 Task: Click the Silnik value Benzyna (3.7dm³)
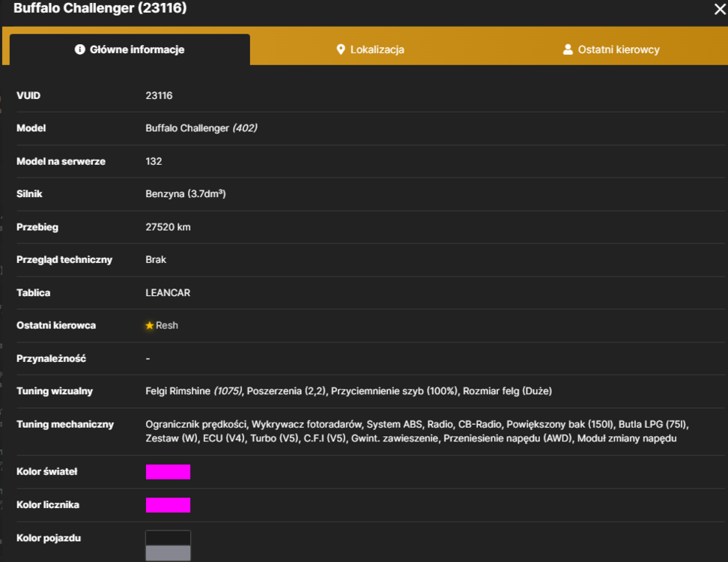[x=186, y=193]
